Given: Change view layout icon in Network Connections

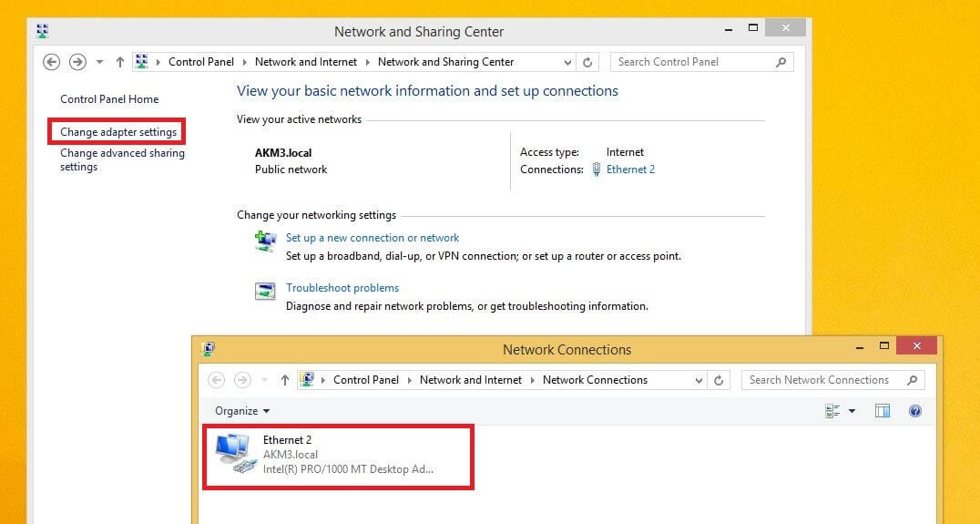Looking at the screenshot, I should point(832,411).
